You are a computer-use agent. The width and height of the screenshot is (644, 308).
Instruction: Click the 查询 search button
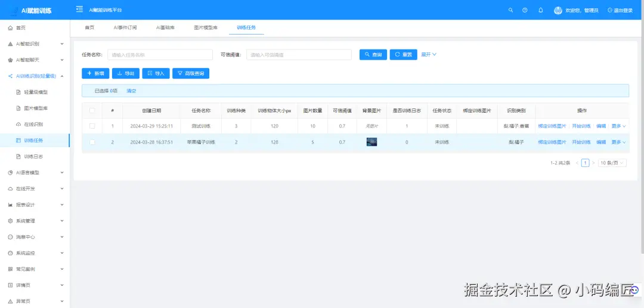pyautogui.click(x=373, y=55)
